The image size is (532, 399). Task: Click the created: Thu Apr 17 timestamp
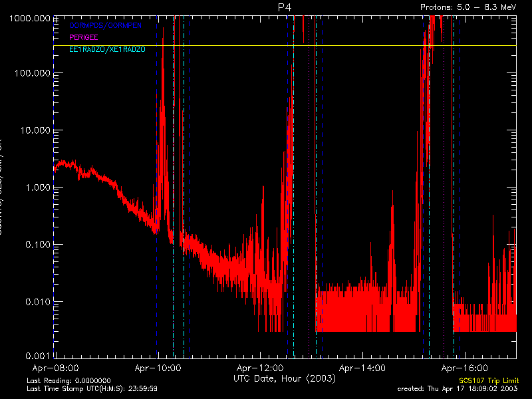point(458,389)
